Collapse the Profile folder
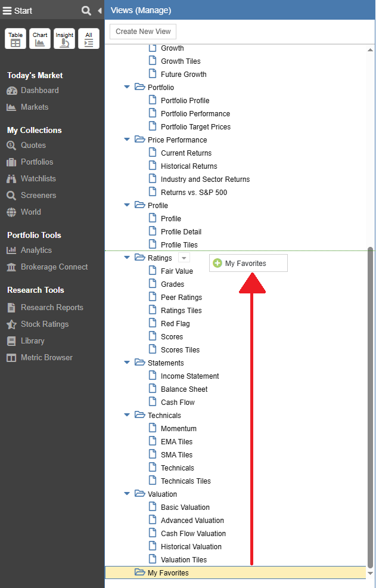The width and height of the screenshot is (376, 588). (x=127, y=205)
